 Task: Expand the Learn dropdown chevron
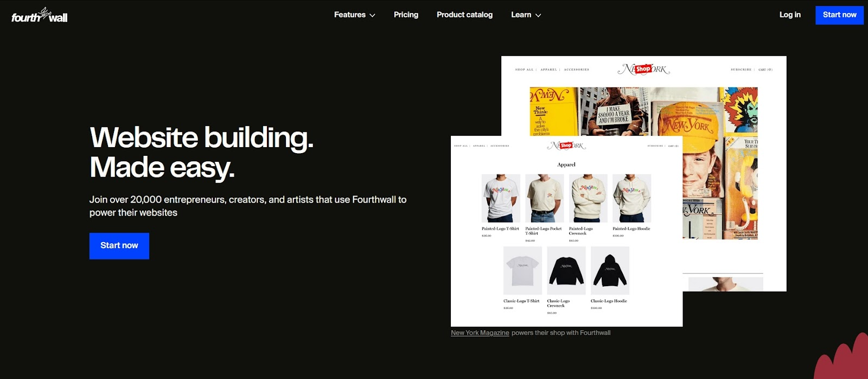pos(538,15)
